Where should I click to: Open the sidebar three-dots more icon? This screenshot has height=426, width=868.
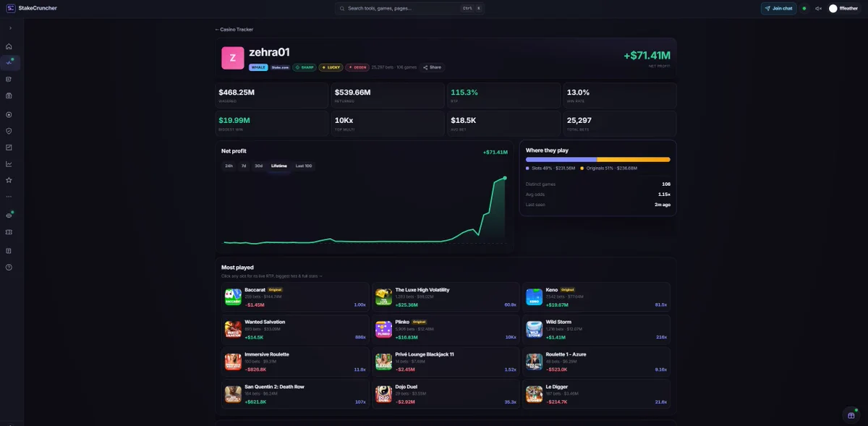[9, 197]
